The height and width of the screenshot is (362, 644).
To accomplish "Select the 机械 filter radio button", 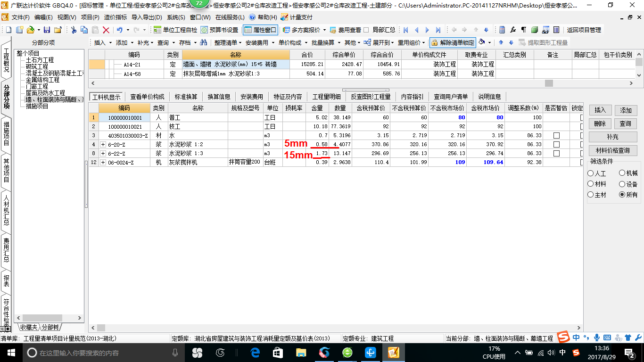I will coord(622,173).
